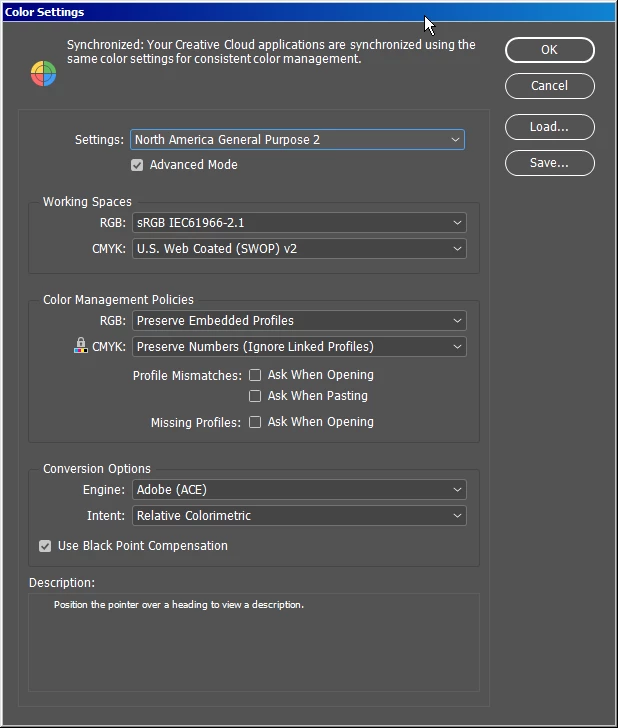Open the Settings preset dropdown
This screenshot has width=618, height=728.
(297, 140)
